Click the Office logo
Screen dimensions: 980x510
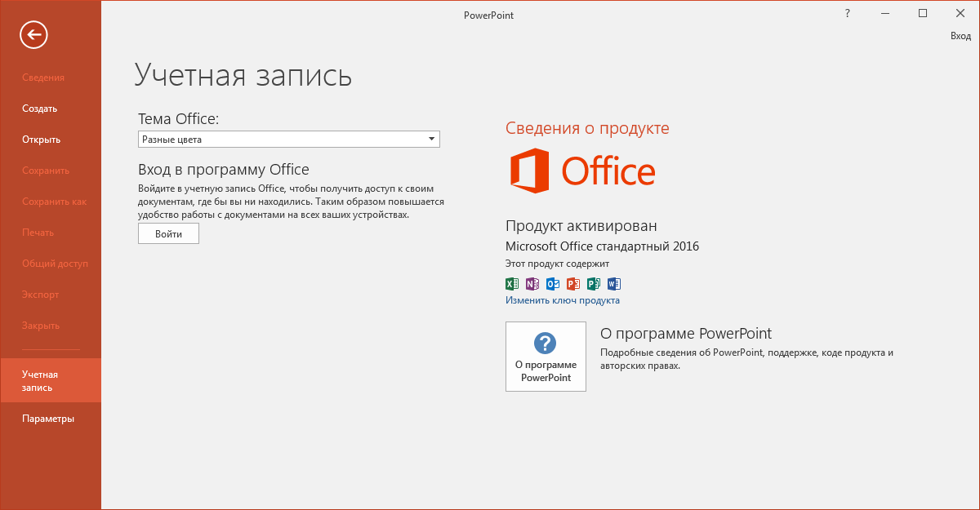[x=582, y=171]
